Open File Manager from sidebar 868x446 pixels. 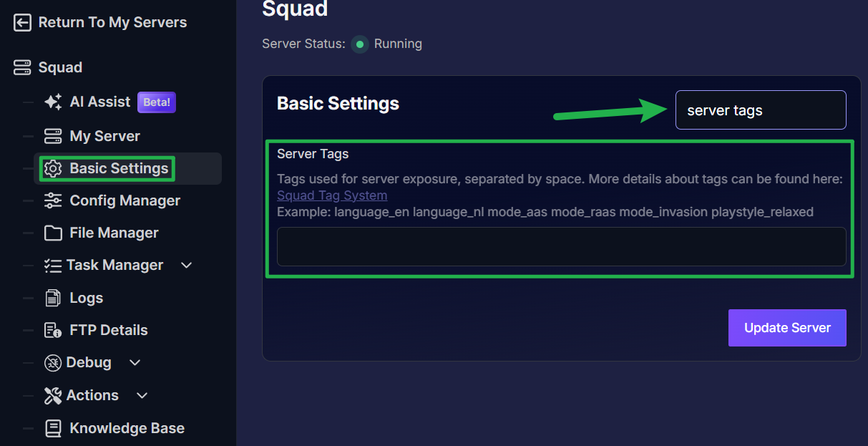pyautogui.click(x=114, y=233)
